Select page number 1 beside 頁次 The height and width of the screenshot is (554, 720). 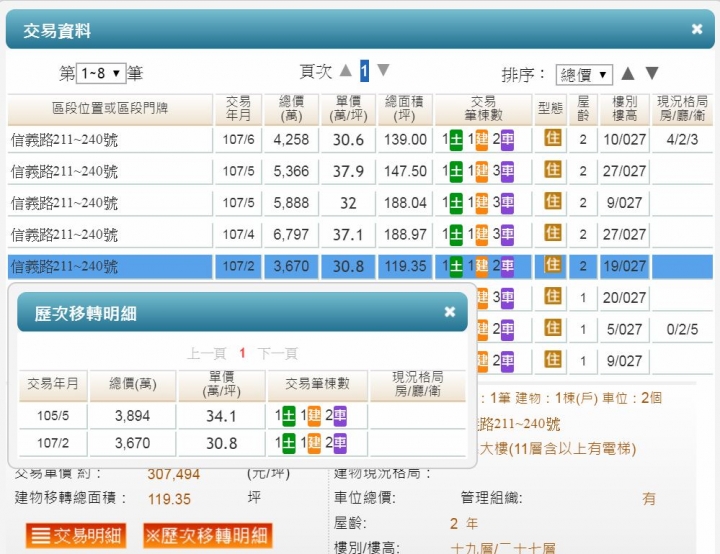coord(364,71)
